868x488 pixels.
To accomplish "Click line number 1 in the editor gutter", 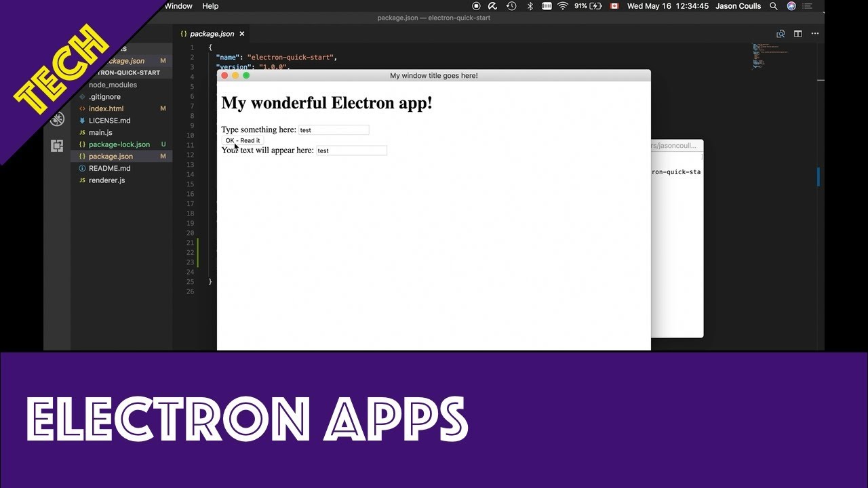I will [x=192, y=47].
